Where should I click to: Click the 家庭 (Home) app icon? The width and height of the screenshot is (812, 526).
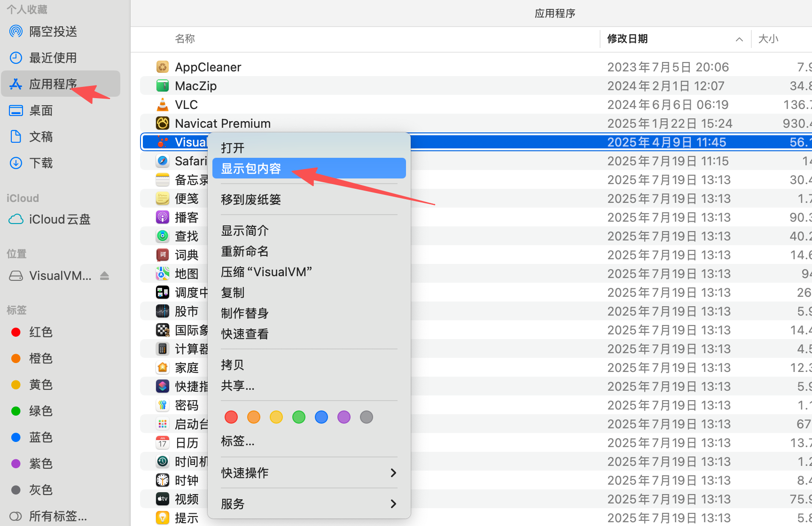coord(163,368)
